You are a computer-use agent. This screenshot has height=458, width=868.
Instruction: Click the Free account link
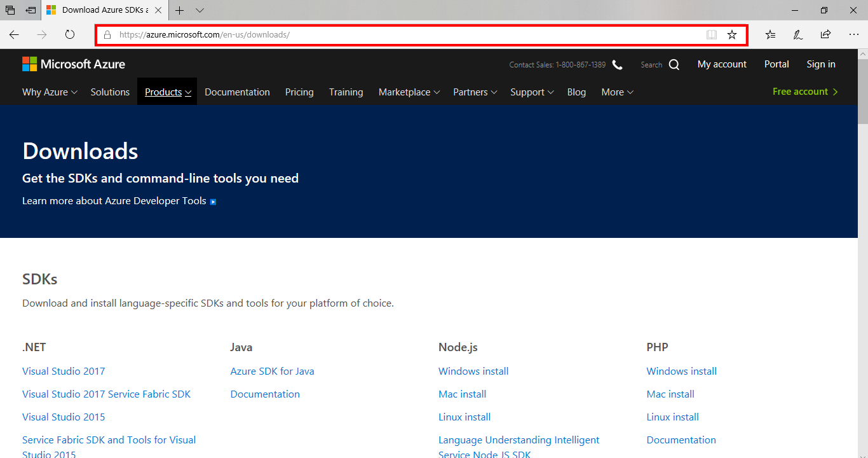point(800,92)
